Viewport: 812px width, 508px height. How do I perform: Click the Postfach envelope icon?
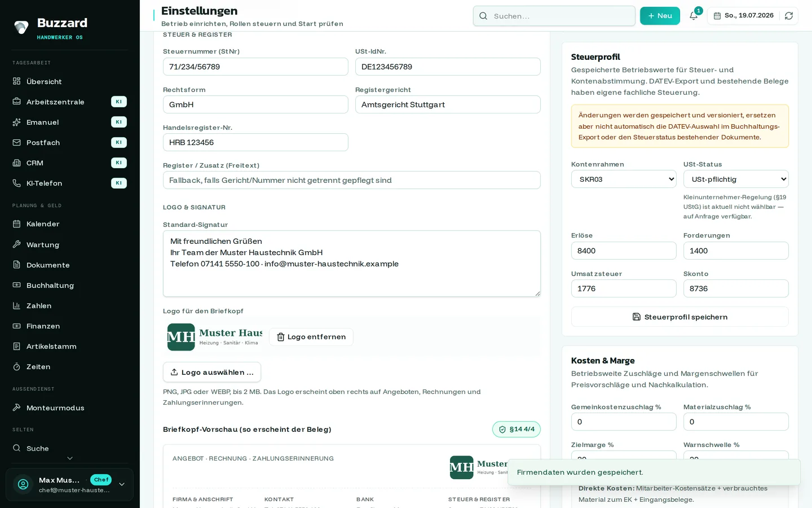17,142
